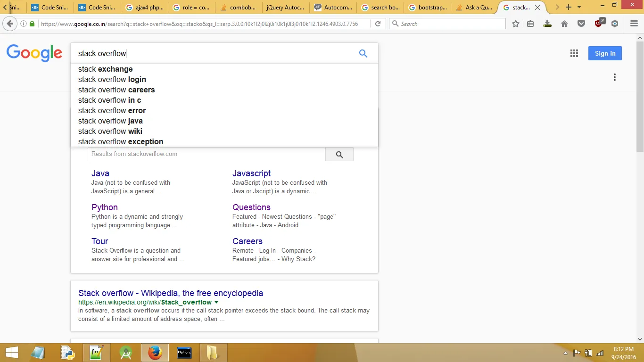
Task: Open the Questions sitelink
Action: point(251,207)
